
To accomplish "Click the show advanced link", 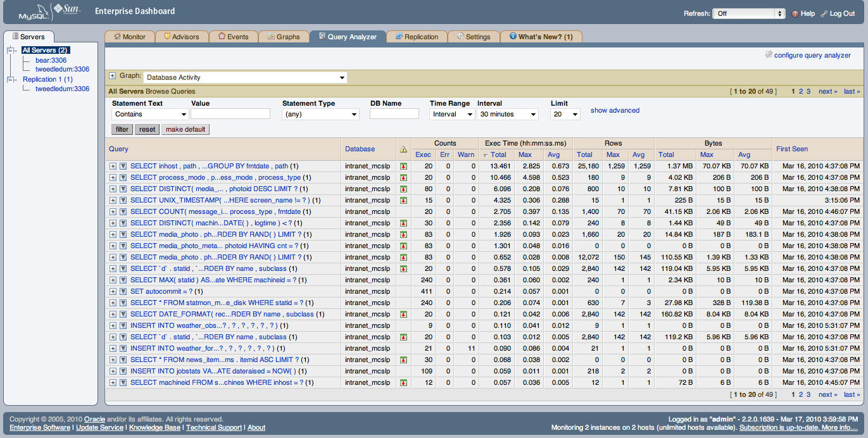I will (615, 110).
